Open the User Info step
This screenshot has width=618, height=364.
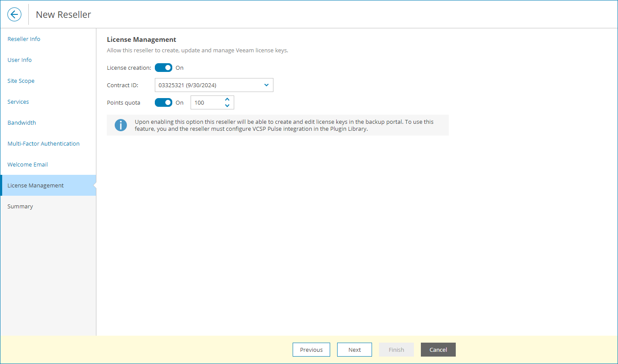point(19,60)
